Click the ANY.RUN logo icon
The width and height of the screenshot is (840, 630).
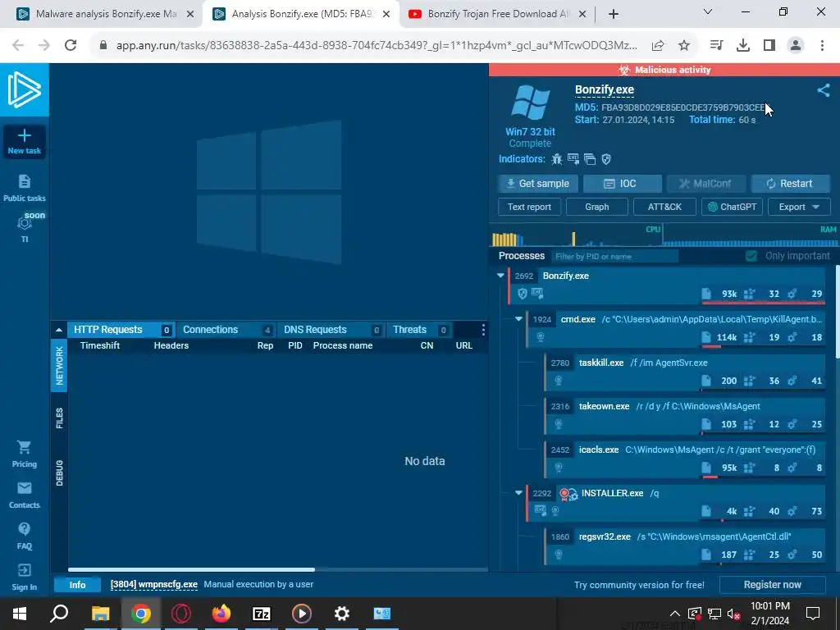[x=24, y=89]
